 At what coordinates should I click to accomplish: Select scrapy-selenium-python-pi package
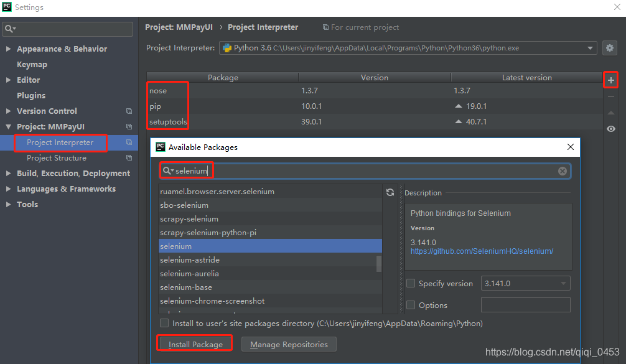coord(270,232)
